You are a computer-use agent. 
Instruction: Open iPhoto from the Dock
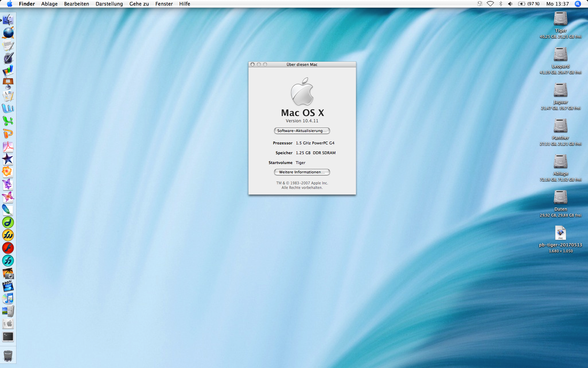pos(8,273)
